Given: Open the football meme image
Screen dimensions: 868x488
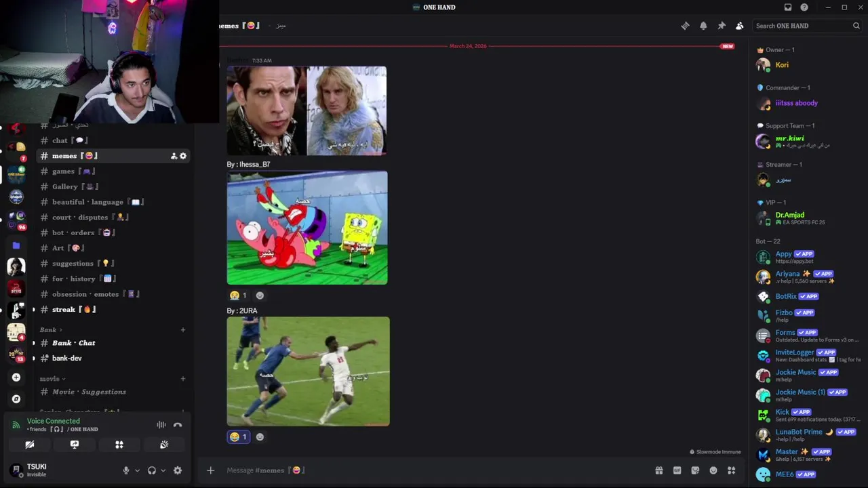Looking at the screenshot, I should pyautogui.click(x=308, y=371).
